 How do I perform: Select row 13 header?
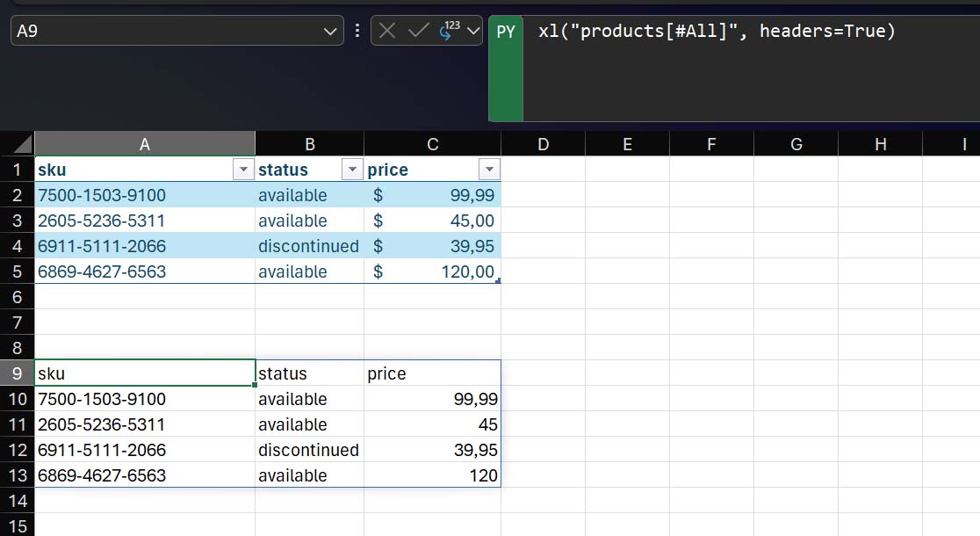click(x=17, y=475)
